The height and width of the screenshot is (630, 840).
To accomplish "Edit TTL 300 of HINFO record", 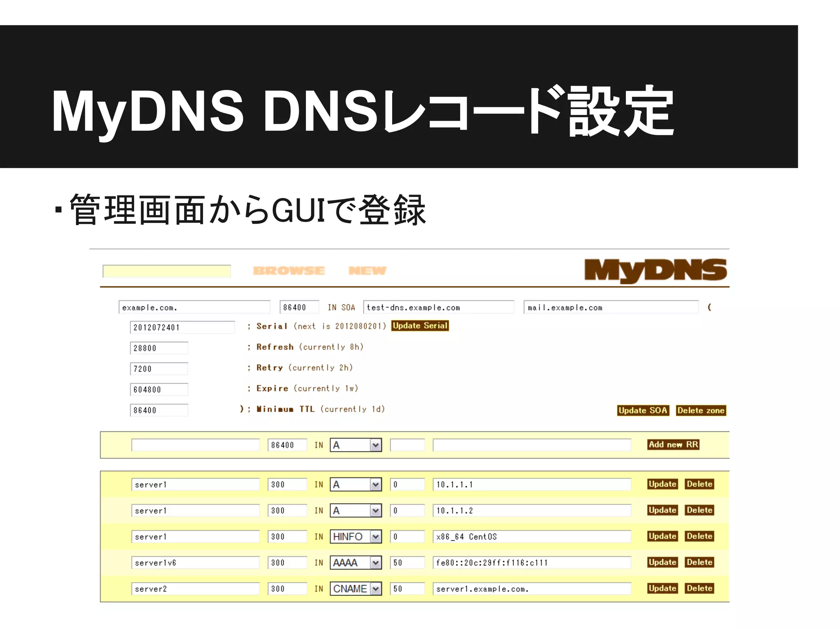I will tap(287, 536).
